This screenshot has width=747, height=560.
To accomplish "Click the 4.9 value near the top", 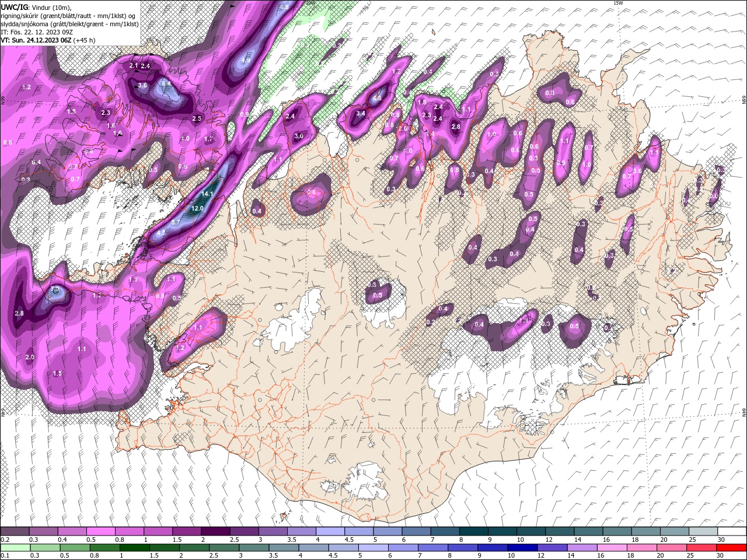I will (x=246, y=61).
